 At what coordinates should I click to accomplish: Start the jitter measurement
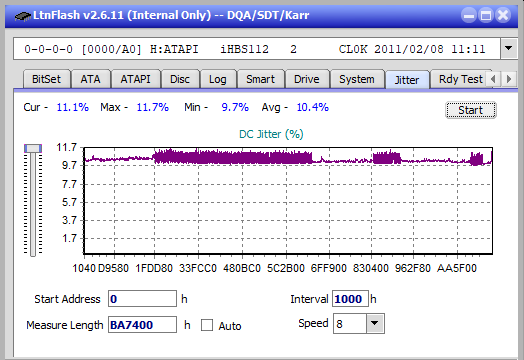pos(471,110)
